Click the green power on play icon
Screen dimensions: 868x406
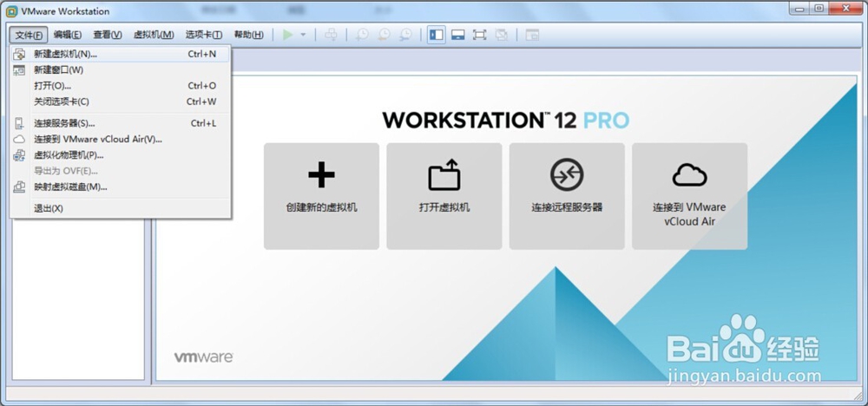[287, 35]
